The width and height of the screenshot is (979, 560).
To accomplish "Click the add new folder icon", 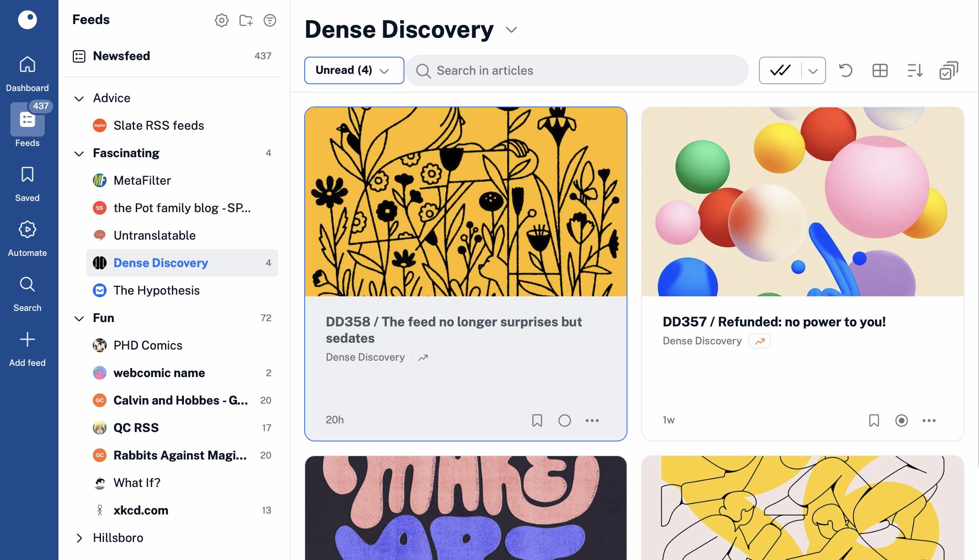I will 246,20.
